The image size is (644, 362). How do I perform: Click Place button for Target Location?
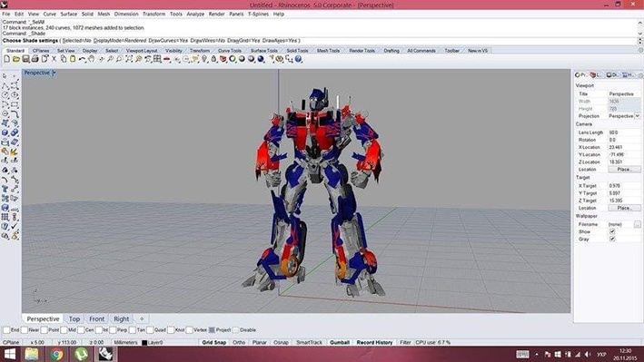point(624,208)
